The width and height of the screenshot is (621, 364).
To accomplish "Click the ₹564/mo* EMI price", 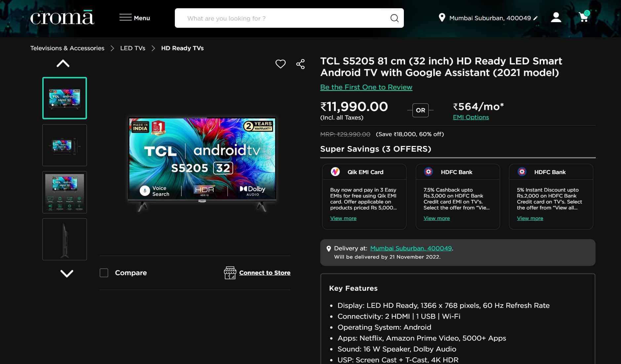I will 478,107.
